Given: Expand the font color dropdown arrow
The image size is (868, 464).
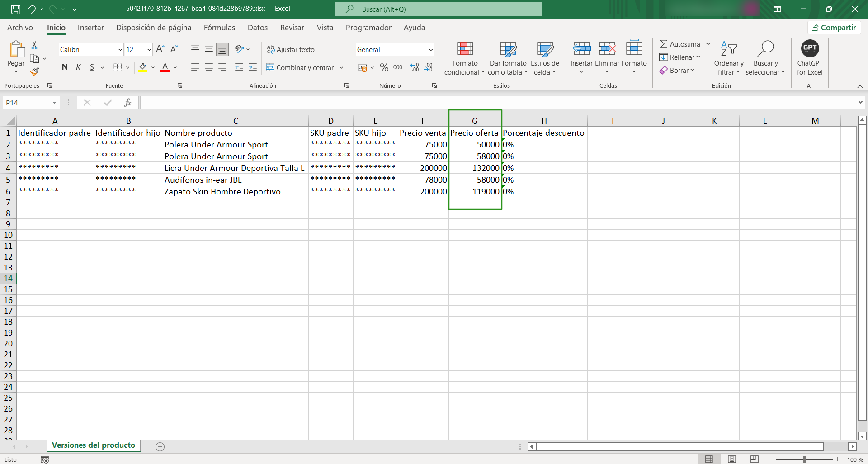Looking at the screenshot, I should coord(175,68).
